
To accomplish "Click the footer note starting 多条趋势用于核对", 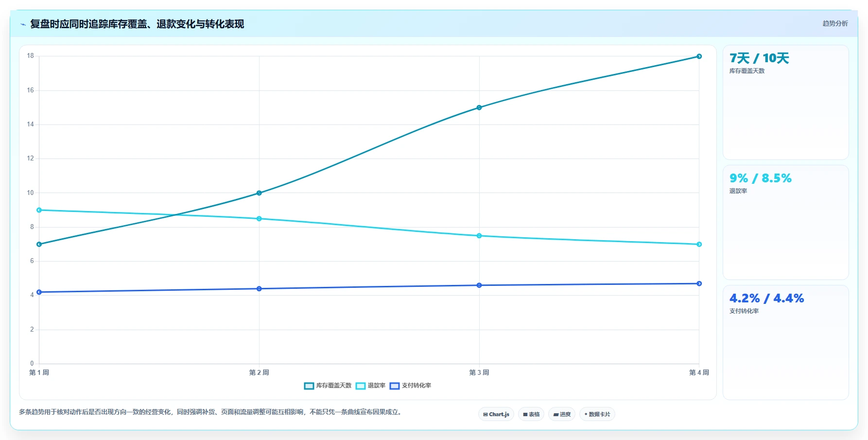I will coord(211,412).
